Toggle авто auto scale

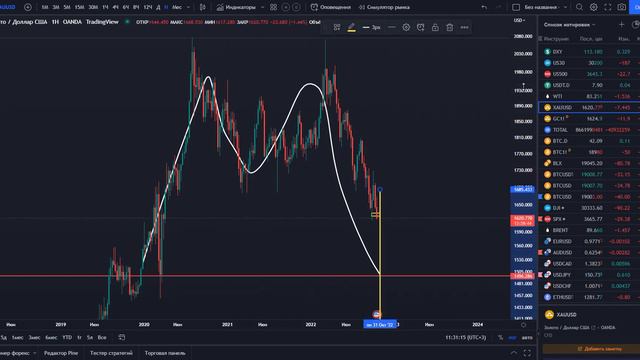coord(527,338)
